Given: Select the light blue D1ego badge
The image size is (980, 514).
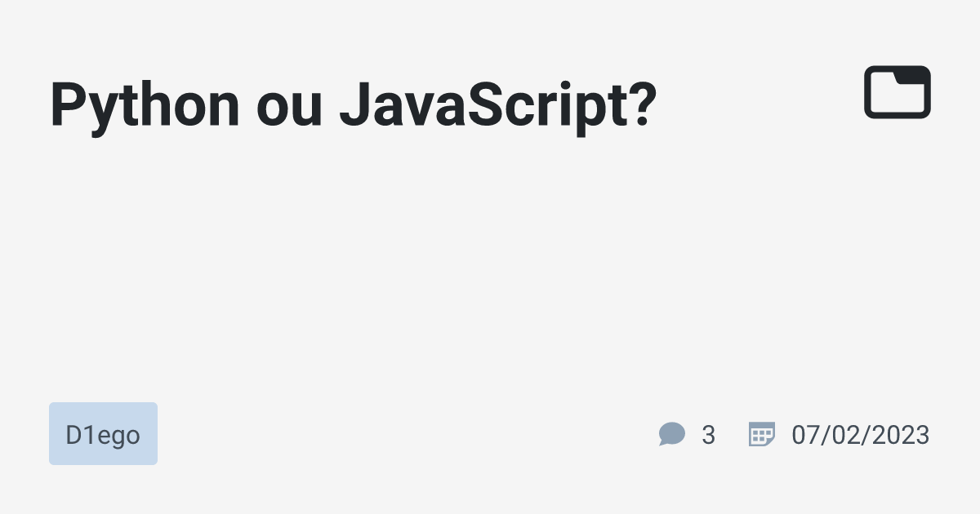Looking at the screenshot, I should [103, 434].
